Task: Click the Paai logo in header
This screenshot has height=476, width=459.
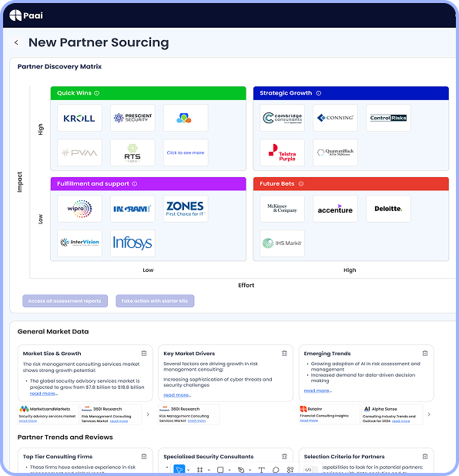Action: 26,15
